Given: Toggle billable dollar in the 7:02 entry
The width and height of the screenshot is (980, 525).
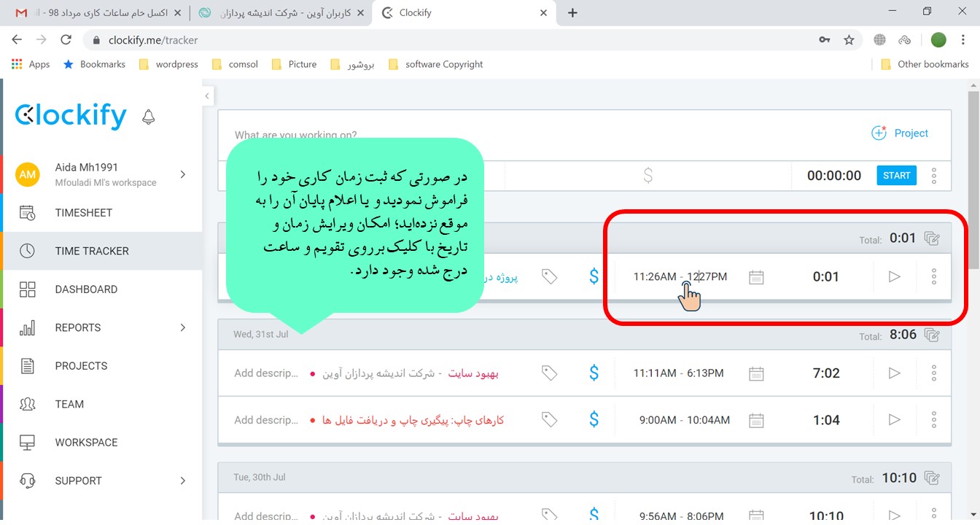Looking at the screenshot, I should [594, 373].
